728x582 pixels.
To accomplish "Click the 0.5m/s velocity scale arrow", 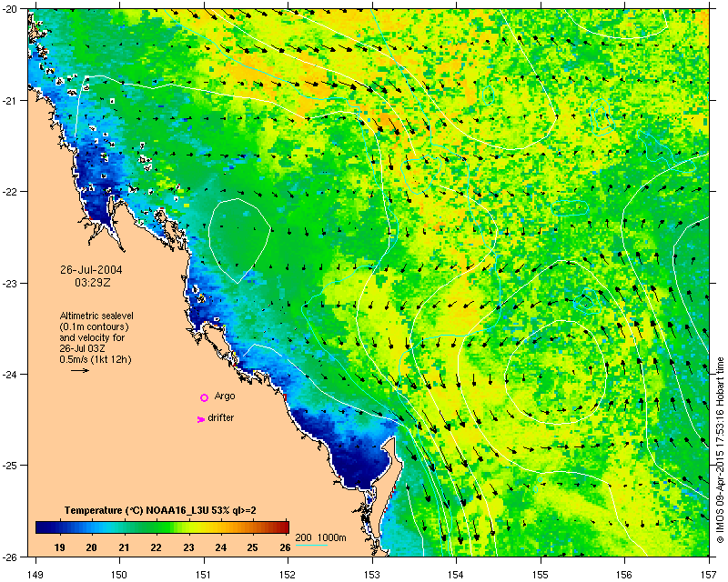I will pos(80,370).
